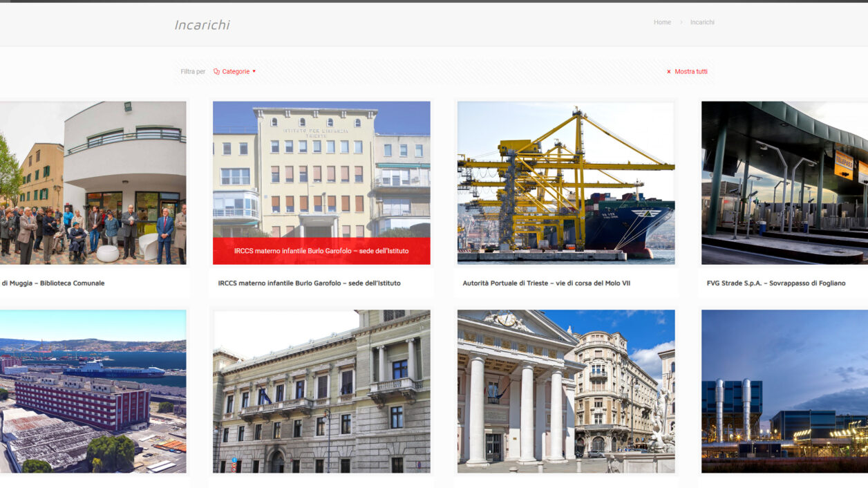Open the 'FVG Strade S.p.A. – Sovrappasso di Fogliano' title
868x488 pixels.
coord(776,283)
